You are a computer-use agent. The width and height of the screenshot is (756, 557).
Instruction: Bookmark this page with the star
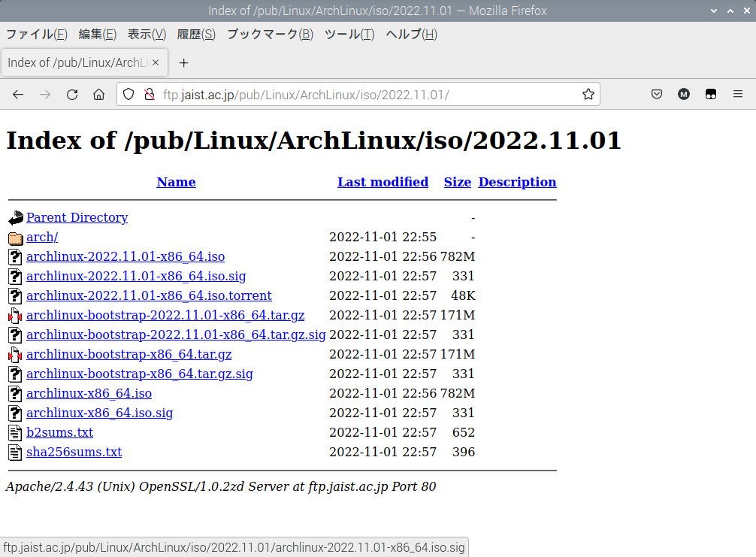(x=588, y=94)
